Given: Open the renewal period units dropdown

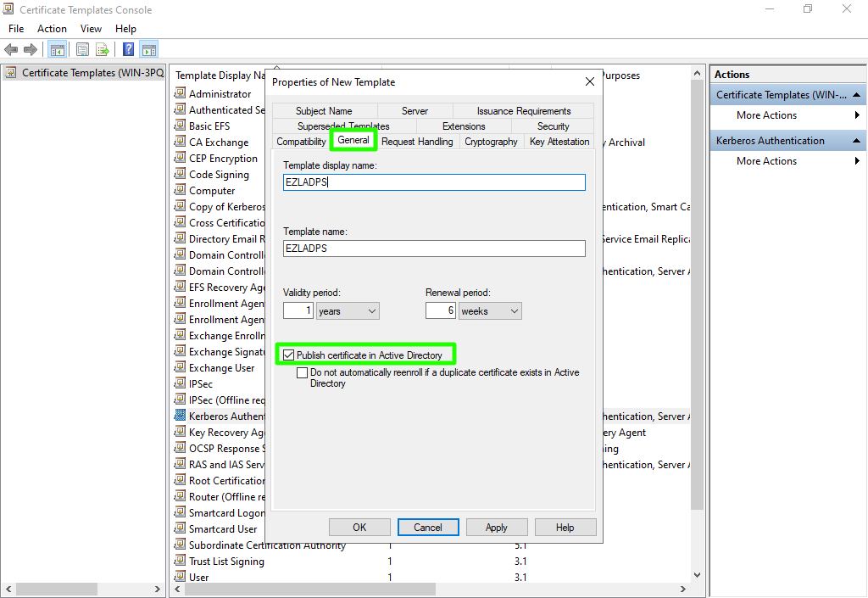Looking at the screenshot, I should tap(490, 311).
